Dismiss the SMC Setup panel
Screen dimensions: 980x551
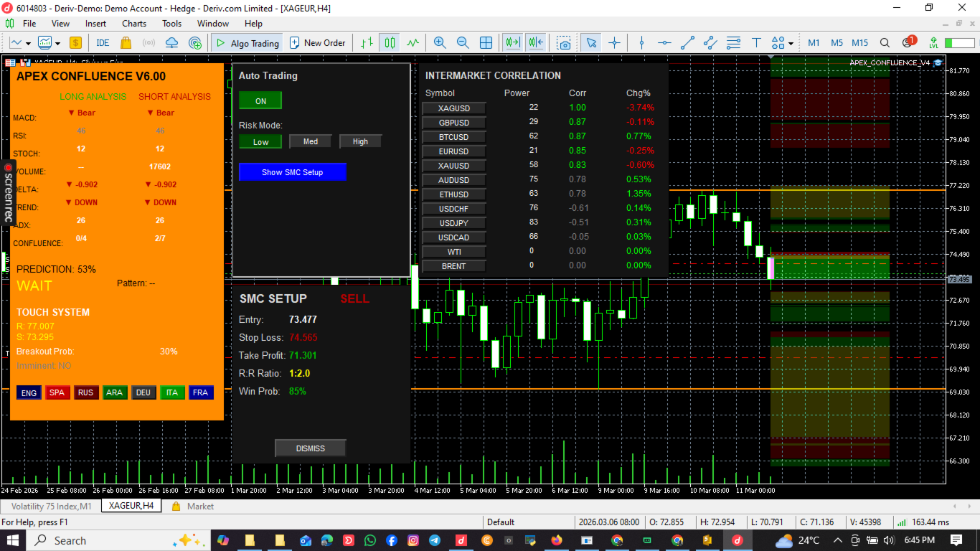pos(311,448)
